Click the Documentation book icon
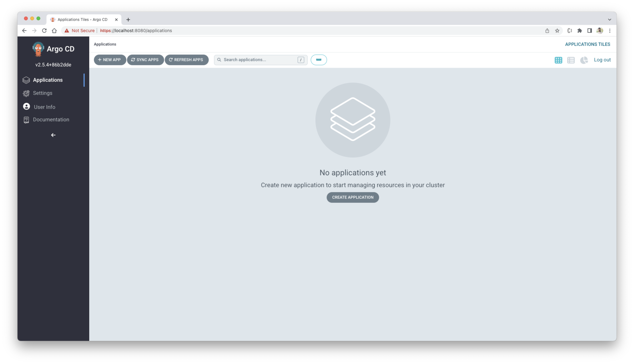The width and height of the screenshot is (634, 364). (x=26, y=119)
